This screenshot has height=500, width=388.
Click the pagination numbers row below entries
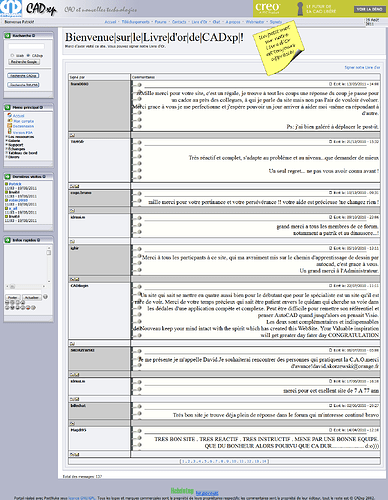pyautogui.click(x=224, y=461)
